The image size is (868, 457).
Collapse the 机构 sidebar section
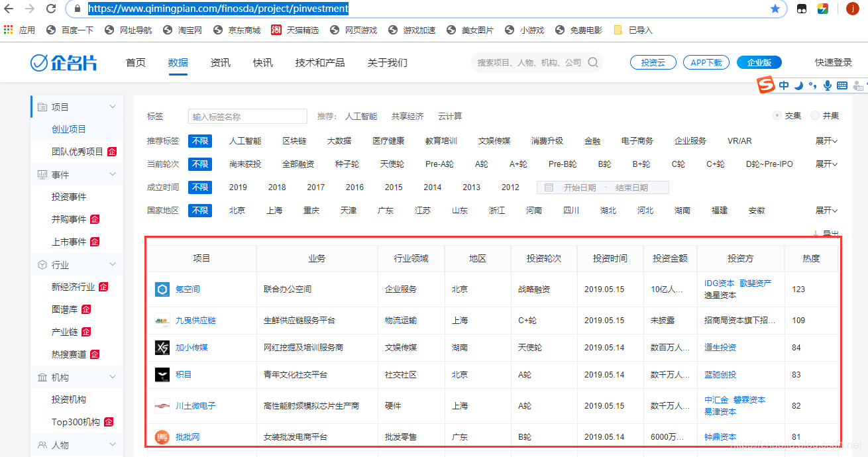(113, 377)
